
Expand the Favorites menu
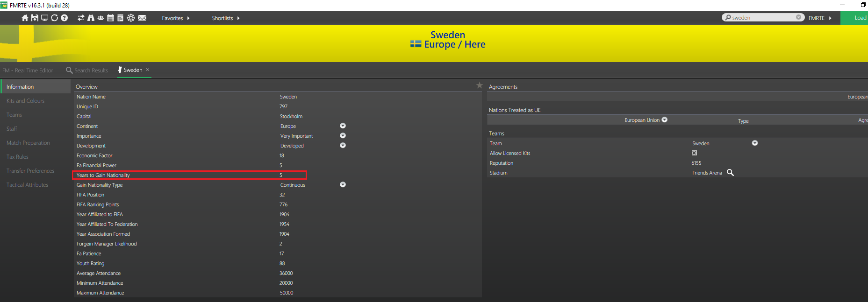tap(176, 18)
